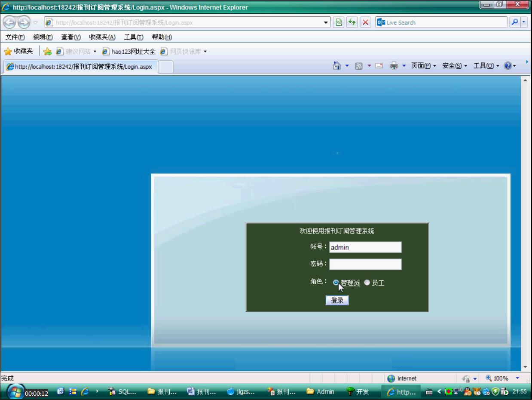This screenshot has height=400, width=532.
Task: Refresh the page with the green arrows icon
Action: click(x=353, y=23)
